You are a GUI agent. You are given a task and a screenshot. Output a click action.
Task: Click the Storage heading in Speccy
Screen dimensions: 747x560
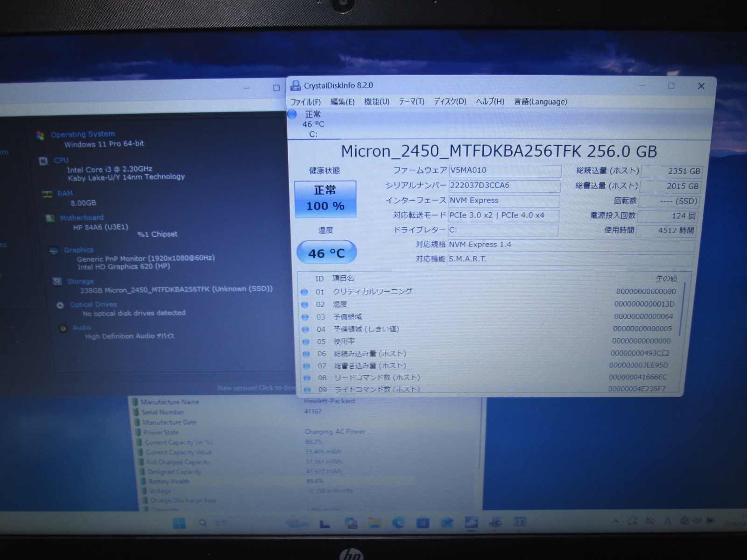80,281
